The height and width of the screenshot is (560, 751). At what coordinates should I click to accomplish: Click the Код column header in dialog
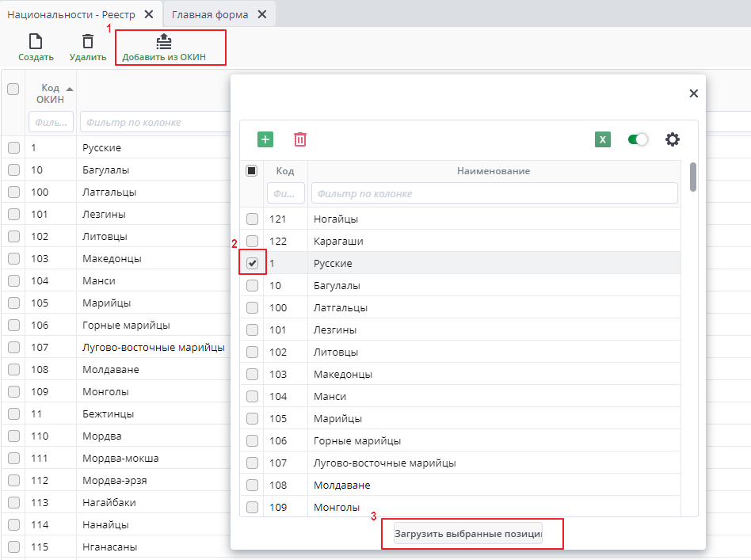click(285, 171)
